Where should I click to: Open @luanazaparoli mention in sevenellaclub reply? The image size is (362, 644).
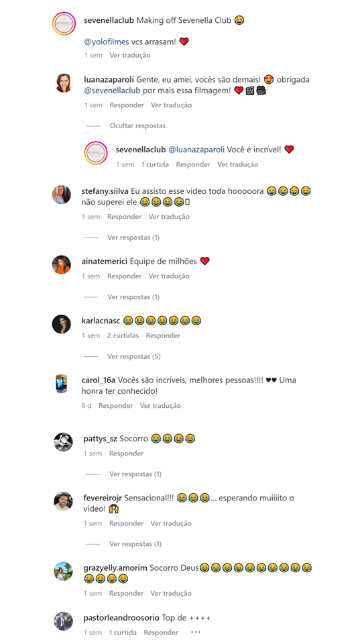(x=196, y=150)
